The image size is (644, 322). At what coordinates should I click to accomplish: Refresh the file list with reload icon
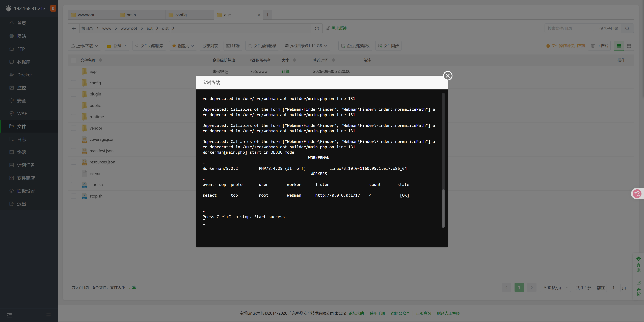(317, 28)
